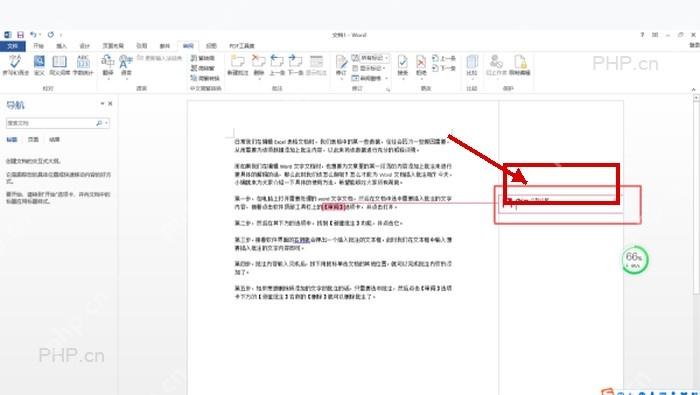
Task: Open the PDF工具集 ribbon tab
Action: (242, 46)
